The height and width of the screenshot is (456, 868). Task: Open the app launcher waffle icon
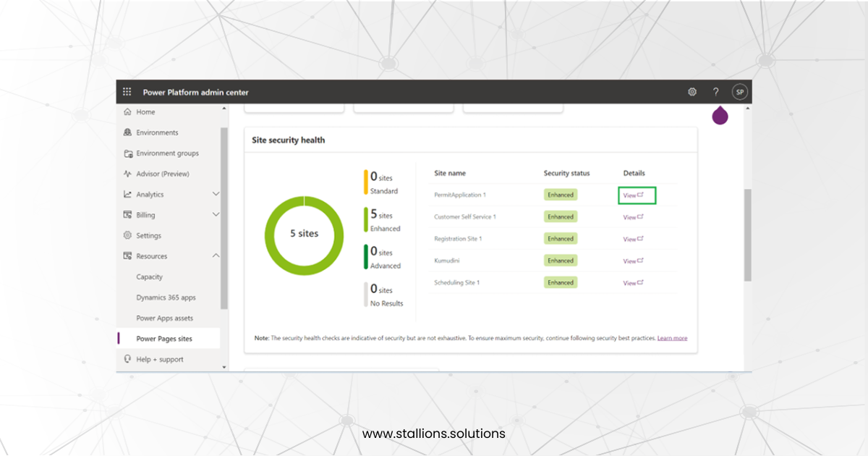(127, 92)
